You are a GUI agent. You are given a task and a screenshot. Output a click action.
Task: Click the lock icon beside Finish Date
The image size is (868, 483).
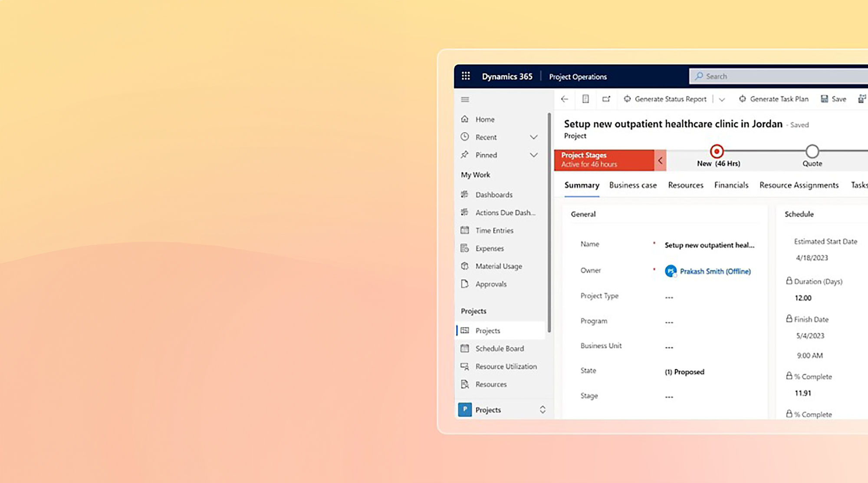click(x=789, y=318)
